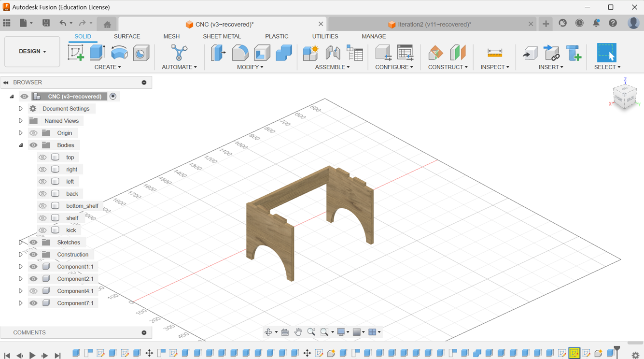The width and height of the screenshot is (644, 359).
Task: Open the CONSTRUCT dropdown menu
Action: 448,67
